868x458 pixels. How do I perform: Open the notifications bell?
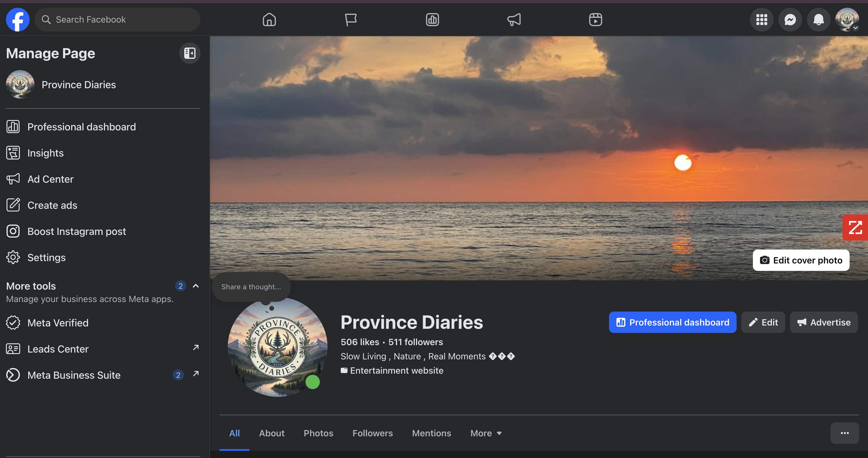tap(818, 20)
